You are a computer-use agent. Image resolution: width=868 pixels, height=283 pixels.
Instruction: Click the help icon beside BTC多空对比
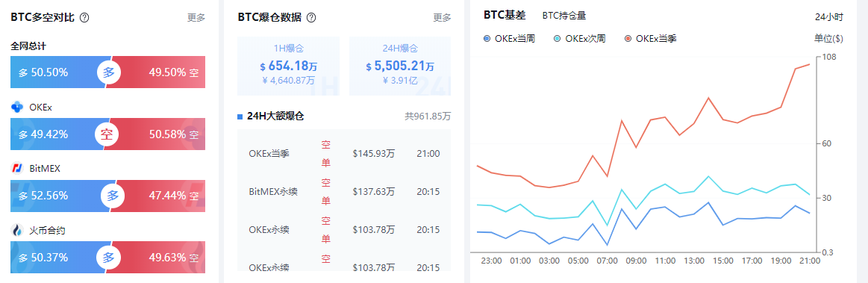84,17
